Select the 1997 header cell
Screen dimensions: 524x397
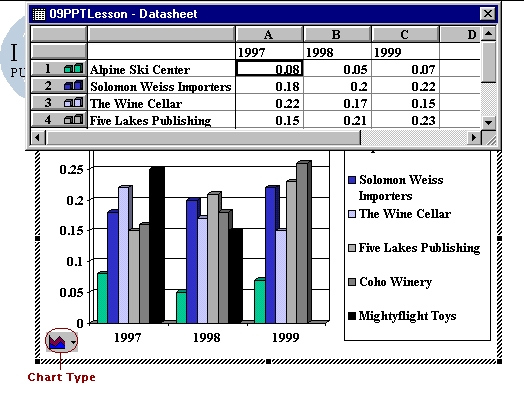(269, 51)
